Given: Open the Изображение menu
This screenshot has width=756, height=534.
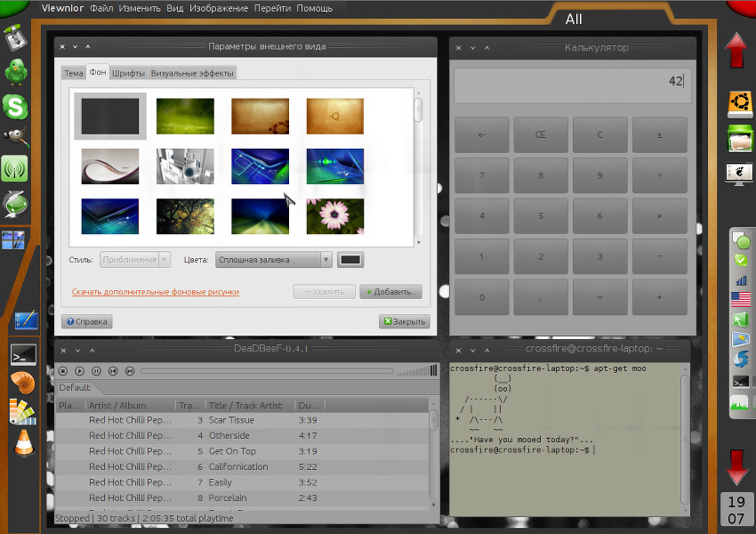Looking at the screenshot, I should tap(219, 8).
